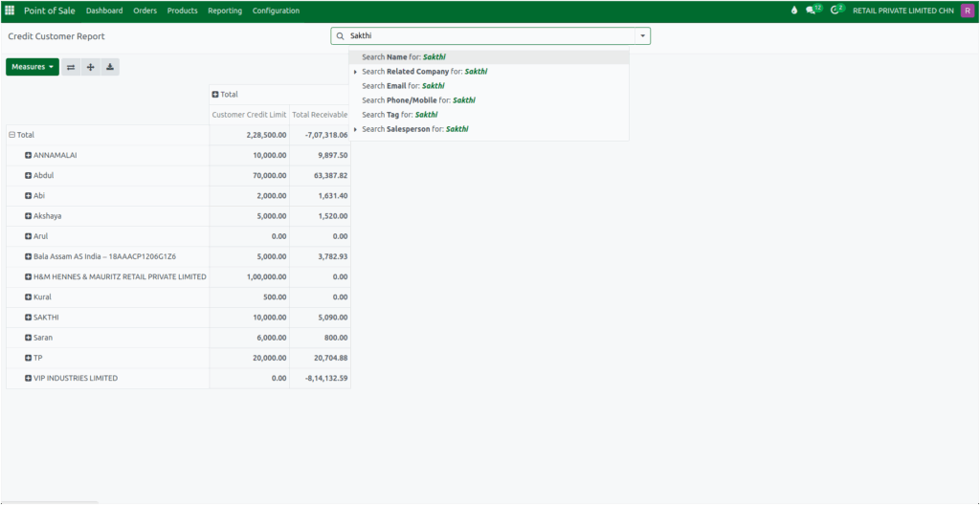Click the 6,000.00 credit limit for Saran
This screenshot has width=980, height=505.
click(x=250, y=338)
